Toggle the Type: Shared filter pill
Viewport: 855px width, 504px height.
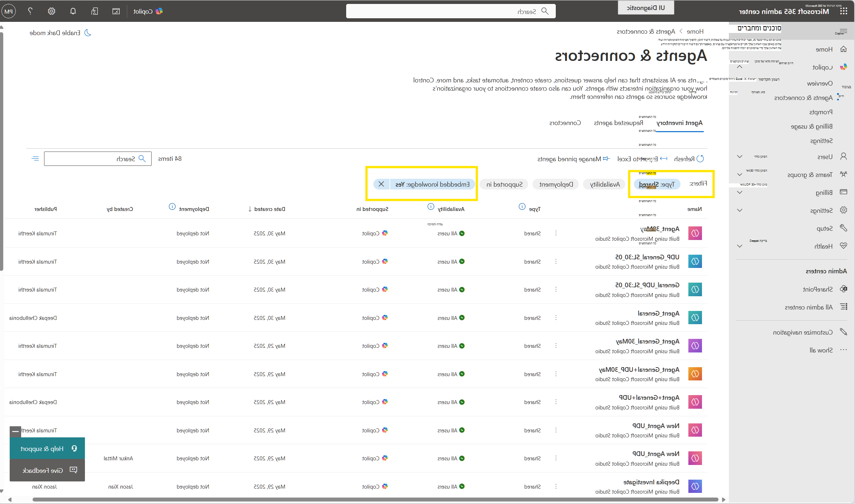[x=657, y=184]
